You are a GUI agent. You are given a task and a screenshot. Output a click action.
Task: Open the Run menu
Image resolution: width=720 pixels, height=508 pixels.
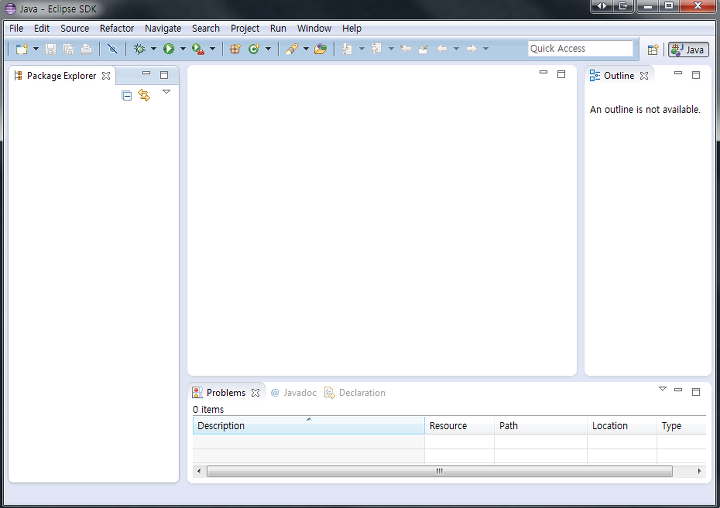pos(278,28)
